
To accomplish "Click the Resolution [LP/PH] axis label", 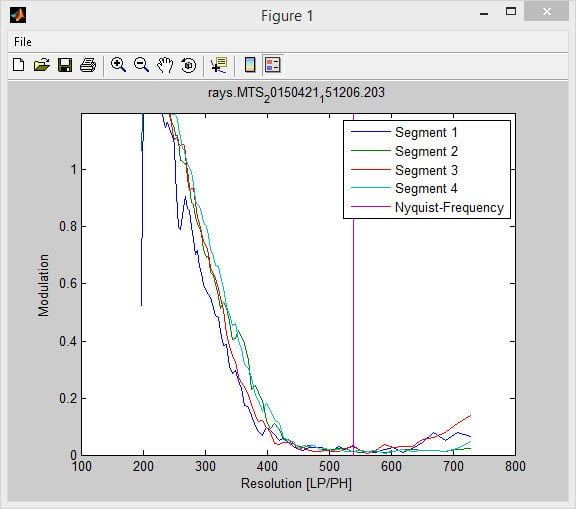I will tap(296, 483).
